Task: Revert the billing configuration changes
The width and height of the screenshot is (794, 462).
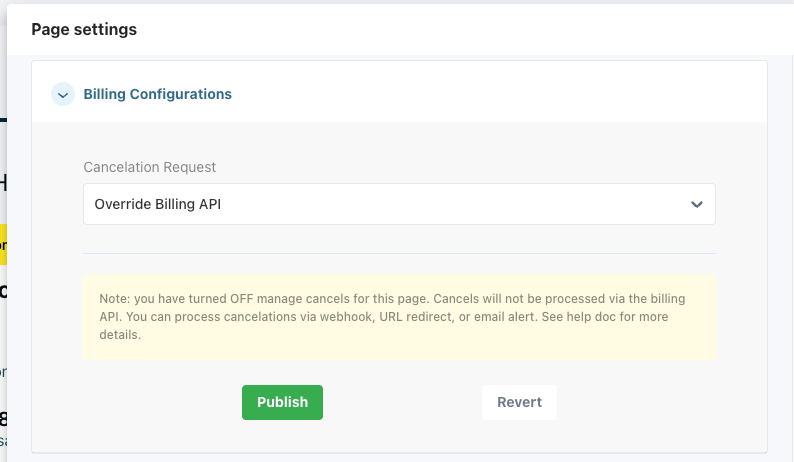Action: click(x=519, y=402)
